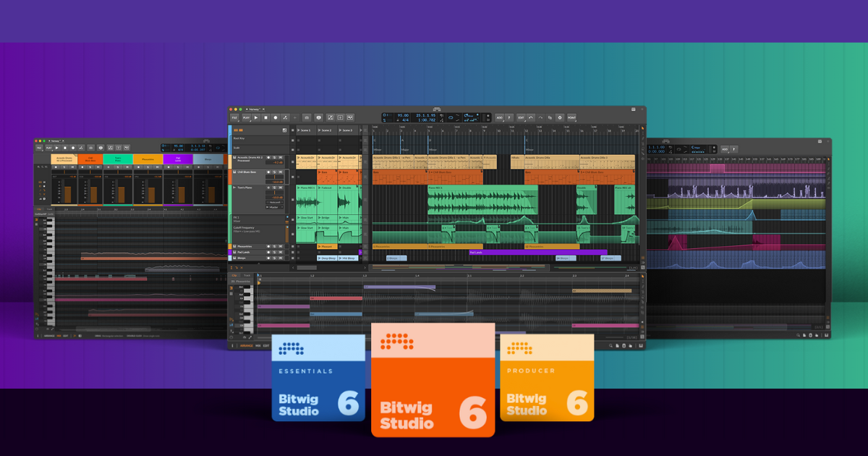Select the Pad Lands channel header in left mixer
Screen dimensions: 868x456
click(178, 159)
